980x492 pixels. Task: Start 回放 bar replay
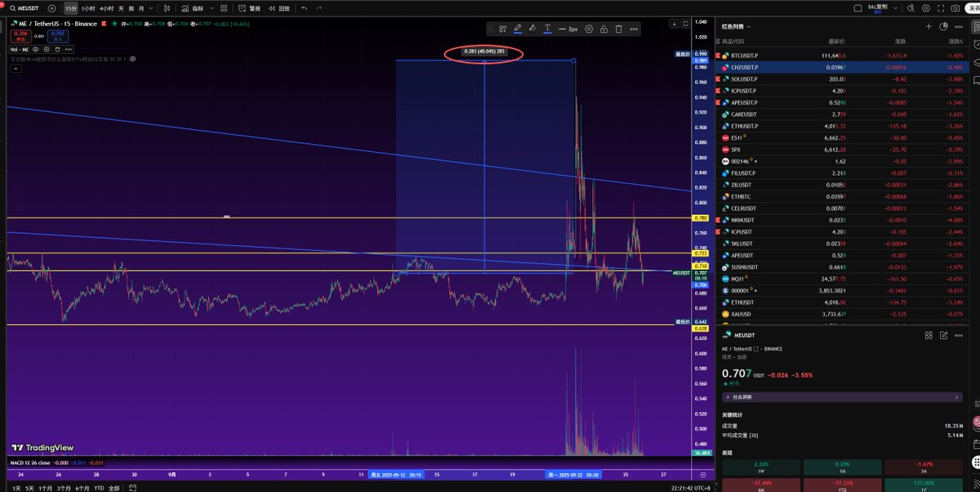point(280,8)
